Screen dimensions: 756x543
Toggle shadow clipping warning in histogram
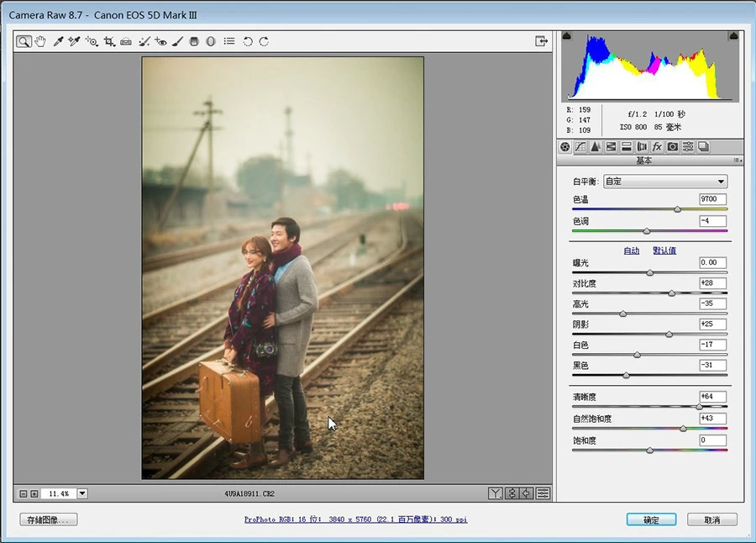(567, 35)
